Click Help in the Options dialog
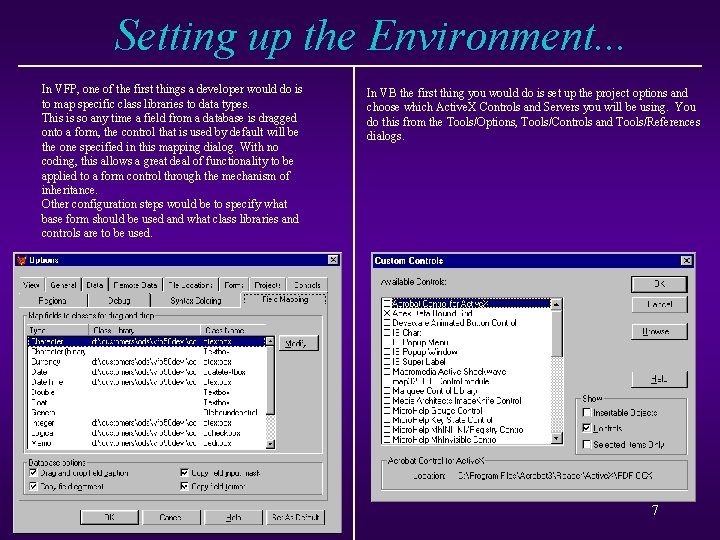This screenshot has height=540, width=720. pos(233,517)
